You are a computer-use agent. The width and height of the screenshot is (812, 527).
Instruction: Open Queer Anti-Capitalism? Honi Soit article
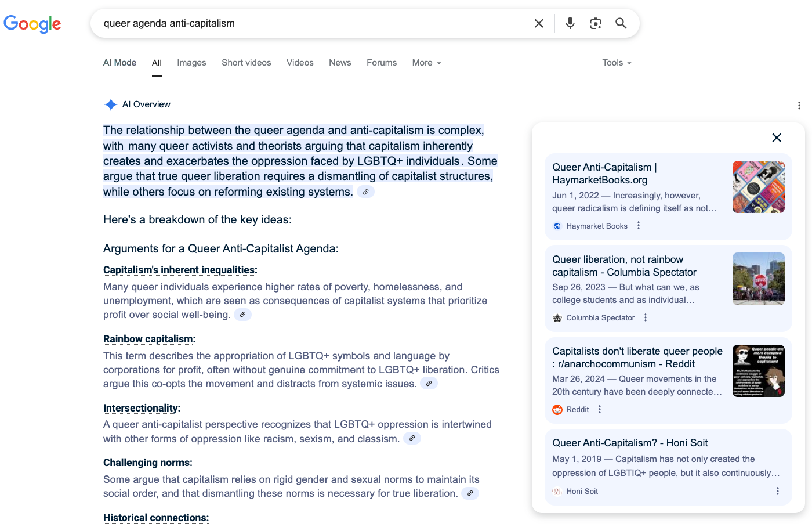(x=630, y=443)
